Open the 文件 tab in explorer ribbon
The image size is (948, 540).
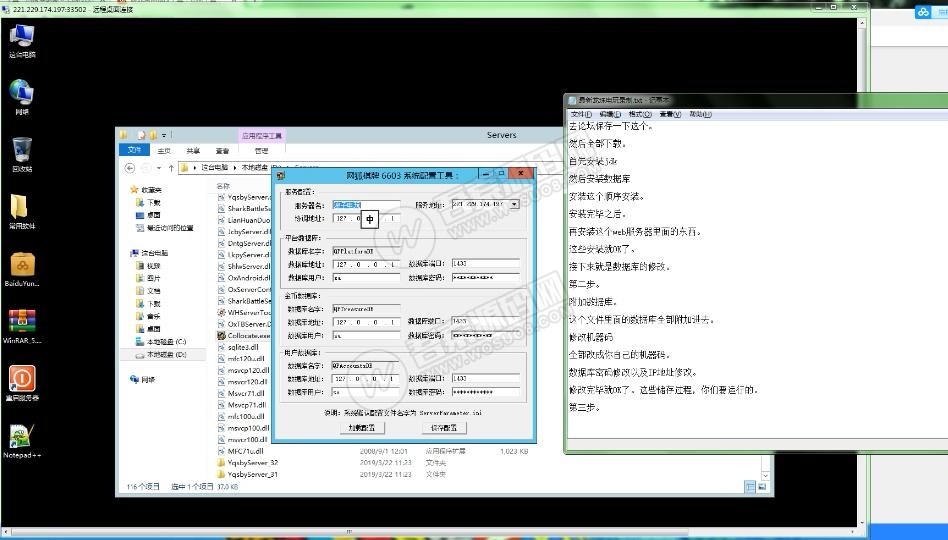click(134, 150)
